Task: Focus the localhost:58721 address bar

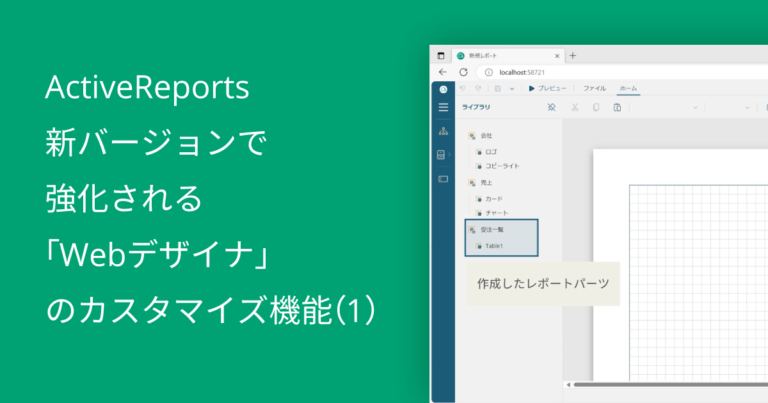Action: 622,72
